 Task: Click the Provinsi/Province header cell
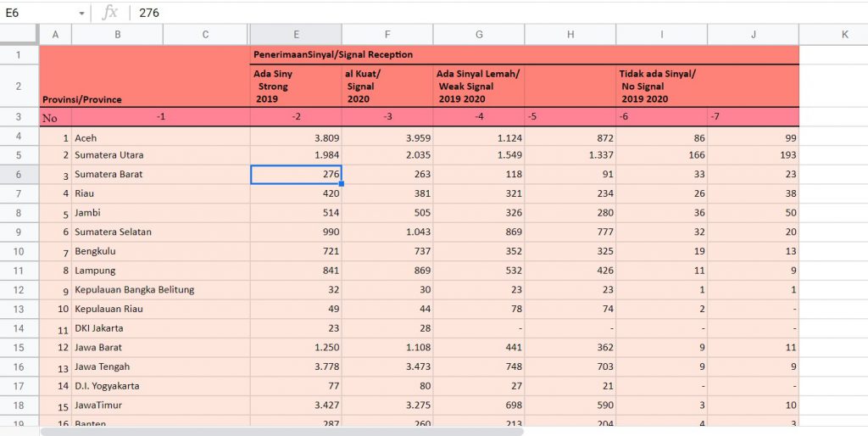[x=144, y=75]
